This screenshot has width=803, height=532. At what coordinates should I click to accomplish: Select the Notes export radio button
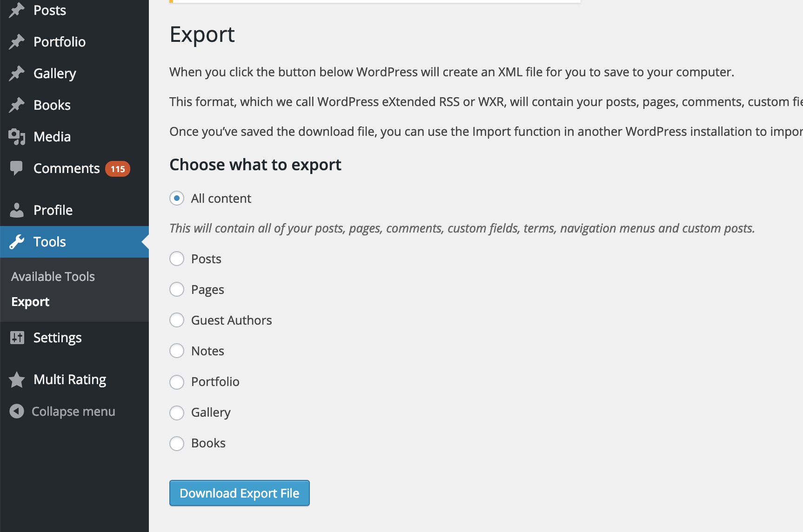(177, 351)
